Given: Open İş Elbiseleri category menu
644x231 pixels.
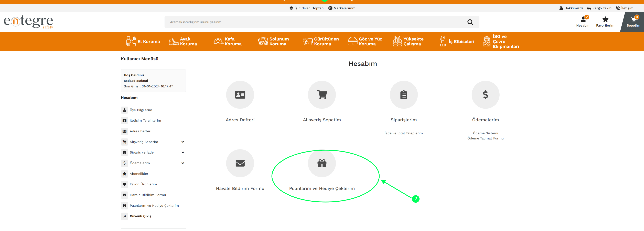Looking at the screenshot, I should coord(457,42).
